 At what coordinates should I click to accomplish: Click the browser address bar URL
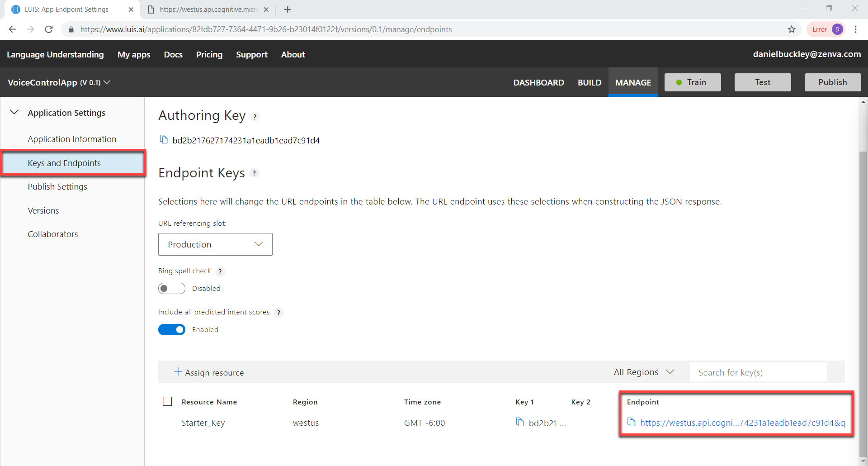[x=266, y=29]
